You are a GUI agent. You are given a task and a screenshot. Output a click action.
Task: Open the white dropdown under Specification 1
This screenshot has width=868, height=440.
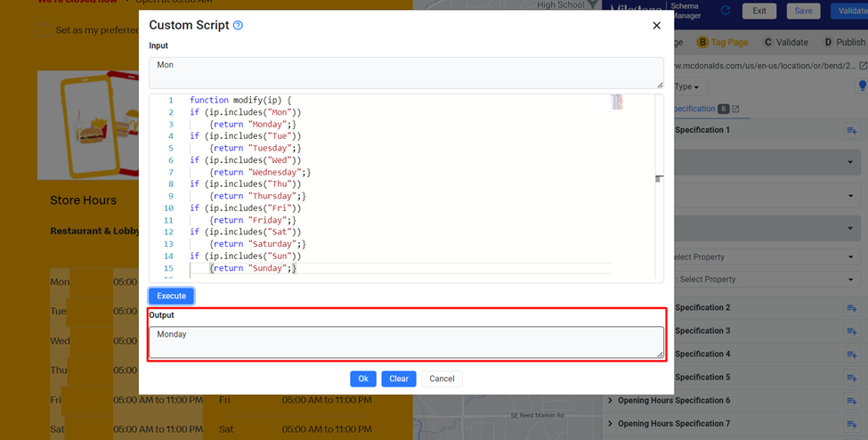767,196
